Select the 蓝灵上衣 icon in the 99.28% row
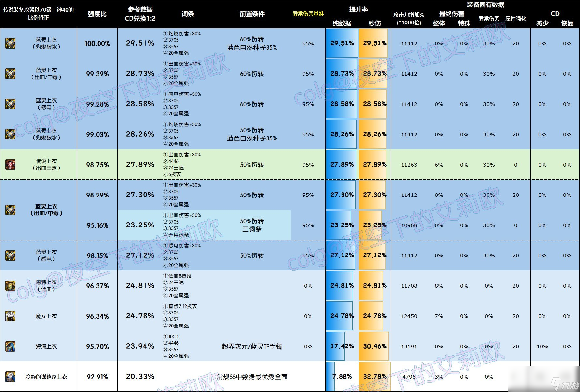The width and height of the screenshot is (580, 392). coord(10,104)
